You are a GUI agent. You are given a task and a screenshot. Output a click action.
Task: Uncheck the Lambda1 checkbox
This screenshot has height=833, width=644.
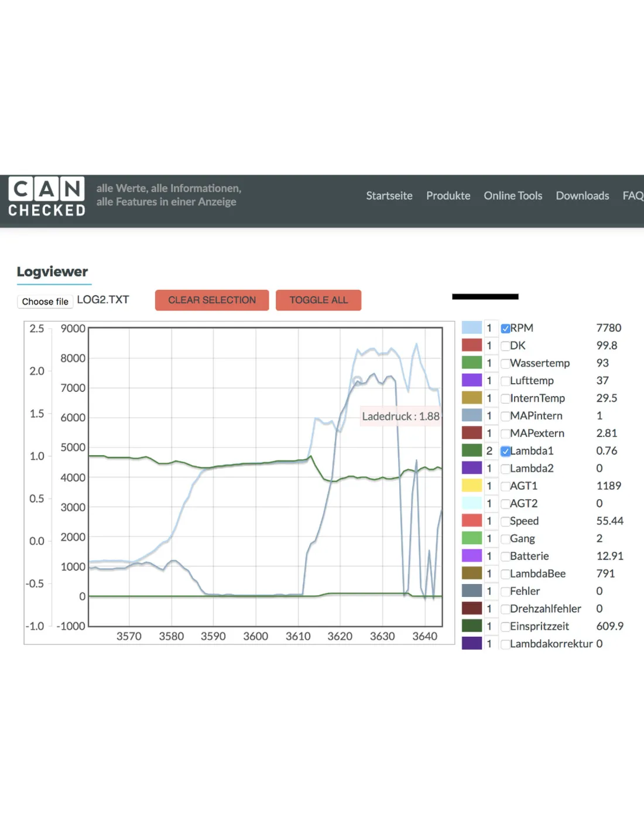pos(505,452)
